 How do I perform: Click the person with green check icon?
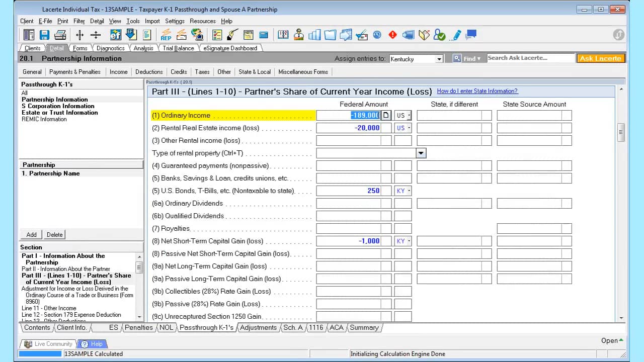pos(439,35)
